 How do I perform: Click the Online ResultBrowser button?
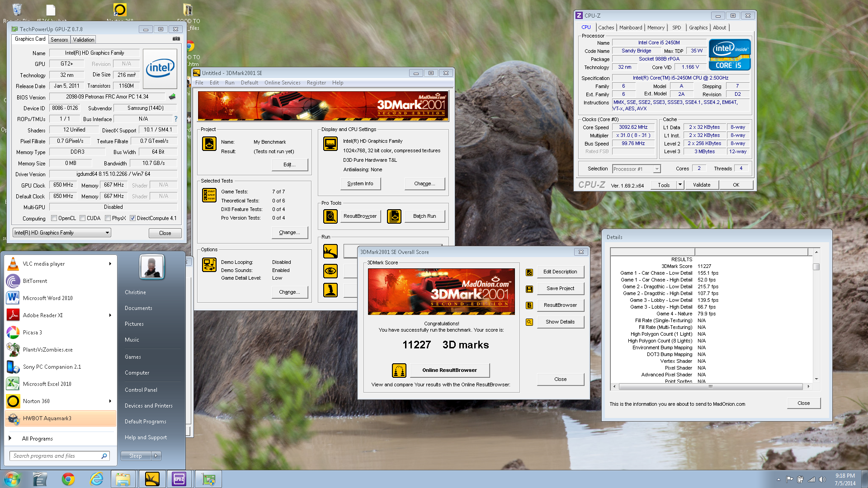point(449,370)
